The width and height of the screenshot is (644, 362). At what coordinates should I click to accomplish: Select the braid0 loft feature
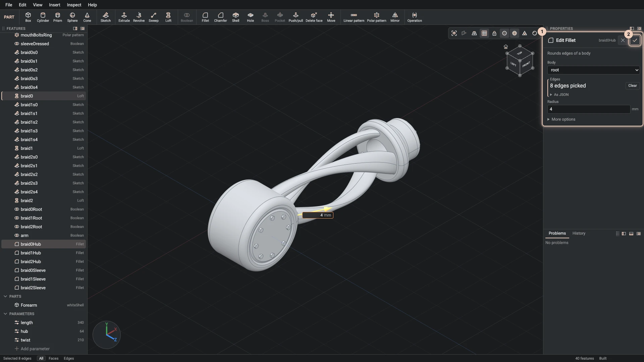click(44, 96)
